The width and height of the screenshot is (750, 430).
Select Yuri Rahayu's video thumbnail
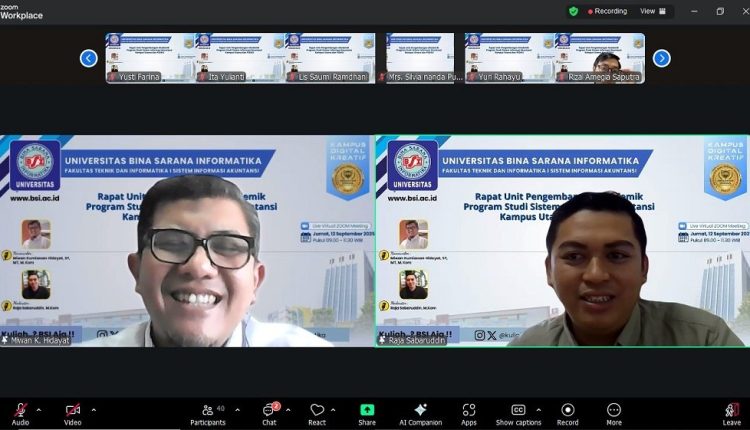point(509,58)
